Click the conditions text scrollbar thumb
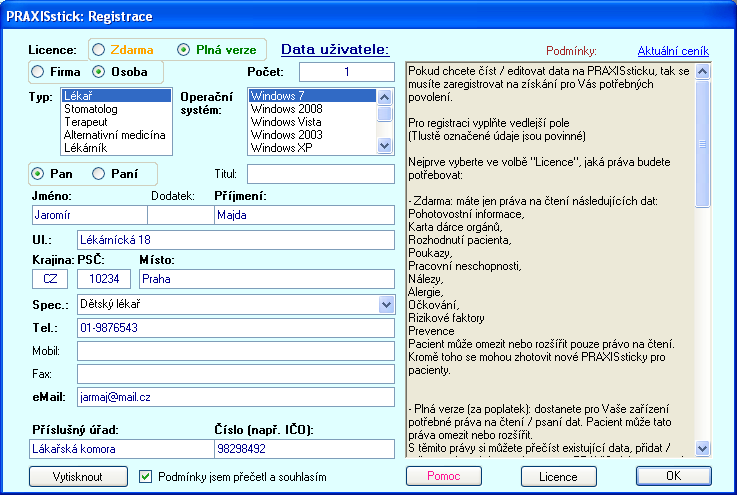 (x=703, y=144)
